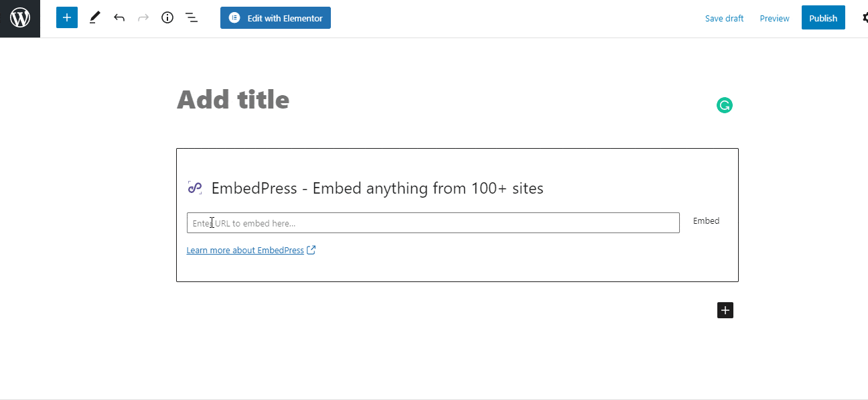Viewport: 868px width, 400px height.
Task: Click the EmbedPress link logo icon
Action: [x=194, y=188]
